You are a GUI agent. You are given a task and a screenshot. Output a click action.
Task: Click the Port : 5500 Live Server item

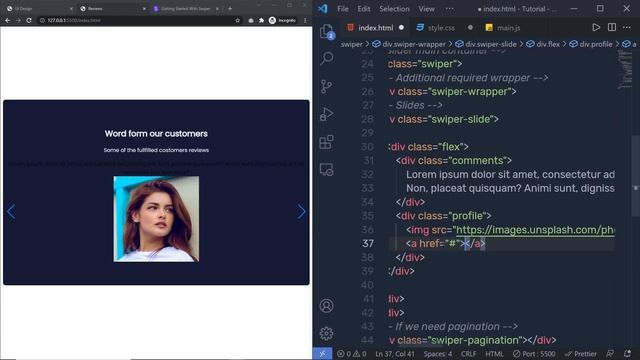click(x=534, y=354)
